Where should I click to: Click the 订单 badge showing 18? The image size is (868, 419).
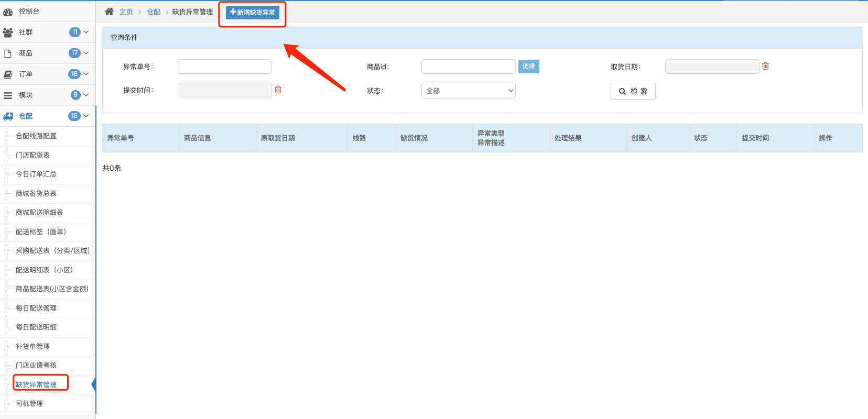[x=74, y=74]
